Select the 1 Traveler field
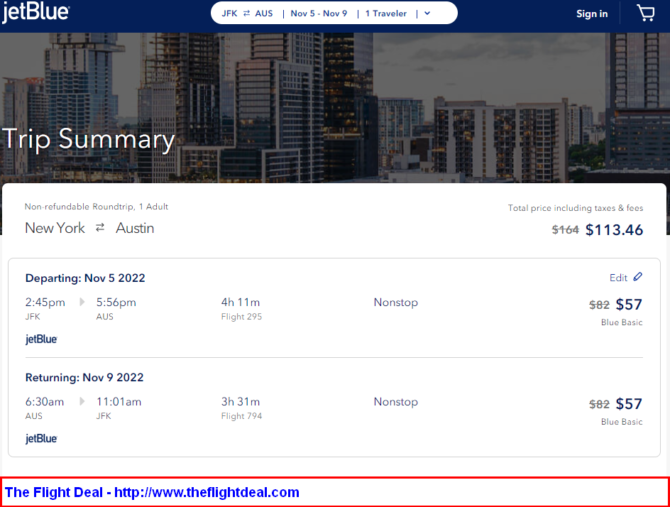Screen dimensions: 670x507 [386, 13]
